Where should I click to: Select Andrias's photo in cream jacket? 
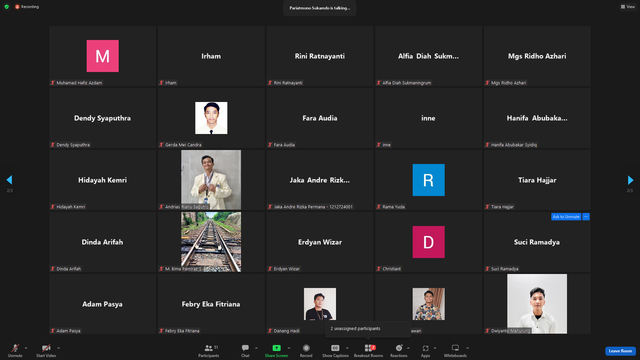[x=211, y=180]
